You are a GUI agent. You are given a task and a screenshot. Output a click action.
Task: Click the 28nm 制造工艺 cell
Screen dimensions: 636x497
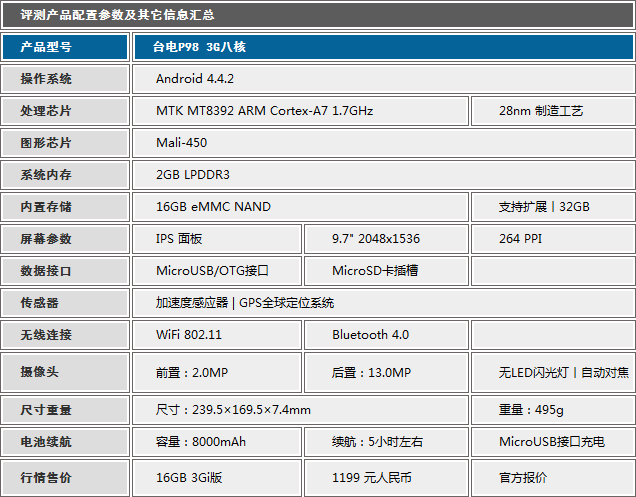point(553,111)
